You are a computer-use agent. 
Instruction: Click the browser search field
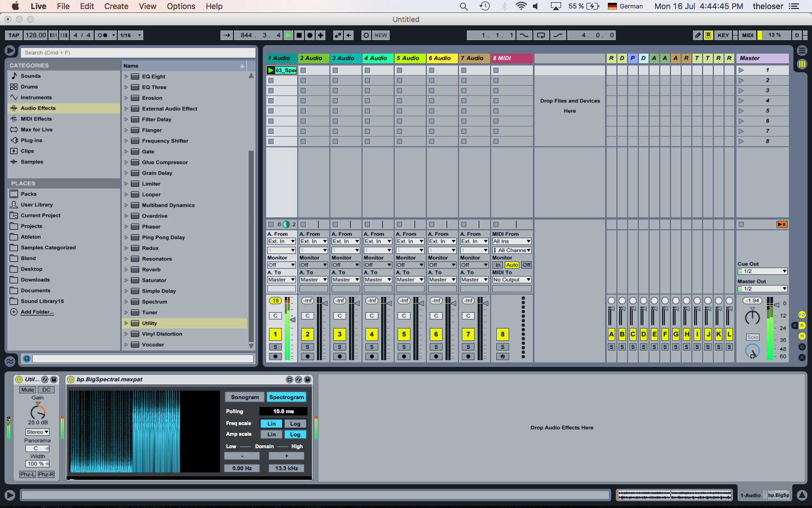pos(138,52)
